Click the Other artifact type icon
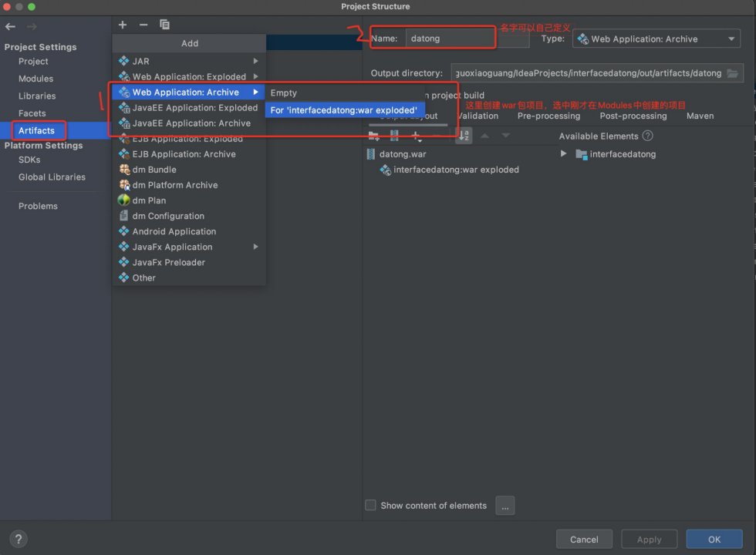This screenshot has width=756, height=555. click(x=124, y=277)
